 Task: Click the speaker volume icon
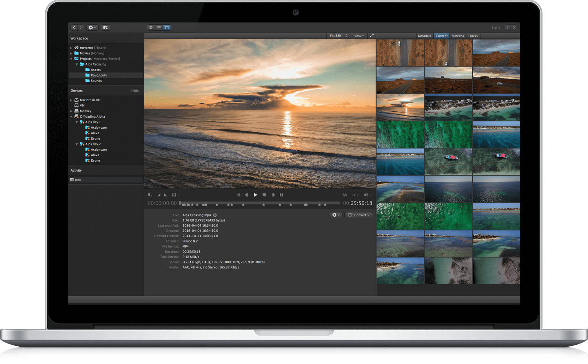366,195
